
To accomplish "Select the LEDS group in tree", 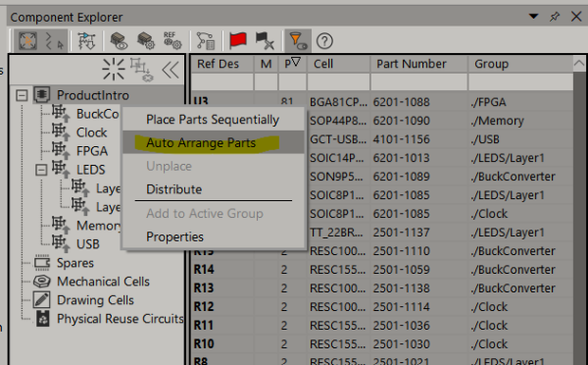I will 91,170.
